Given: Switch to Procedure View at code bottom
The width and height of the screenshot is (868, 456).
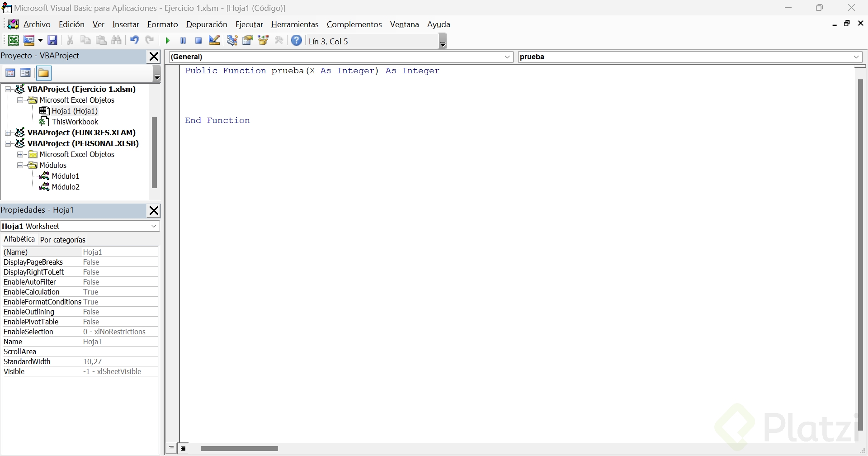Looking at the screenshot, I should point(171,448).
